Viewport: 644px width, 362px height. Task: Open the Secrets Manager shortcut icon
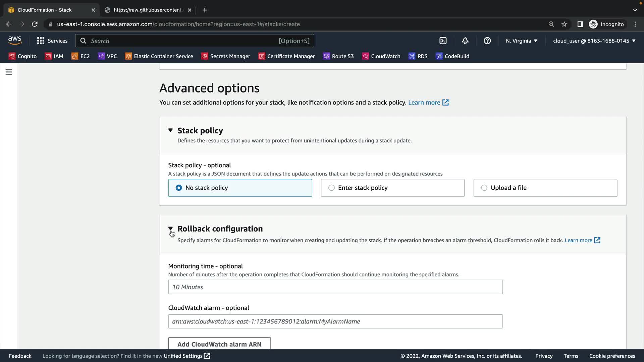204,56
